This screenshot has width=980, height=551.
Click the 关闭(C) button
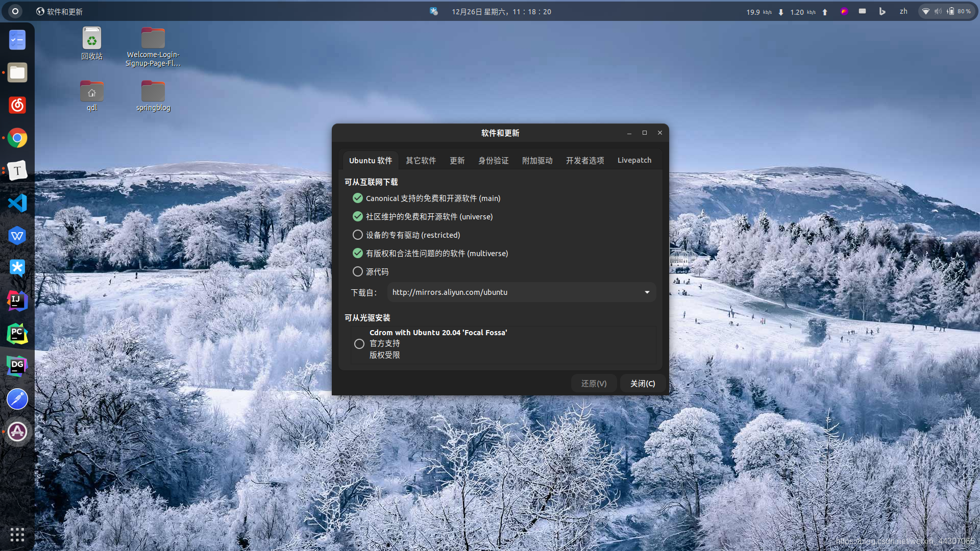[642, 383]
